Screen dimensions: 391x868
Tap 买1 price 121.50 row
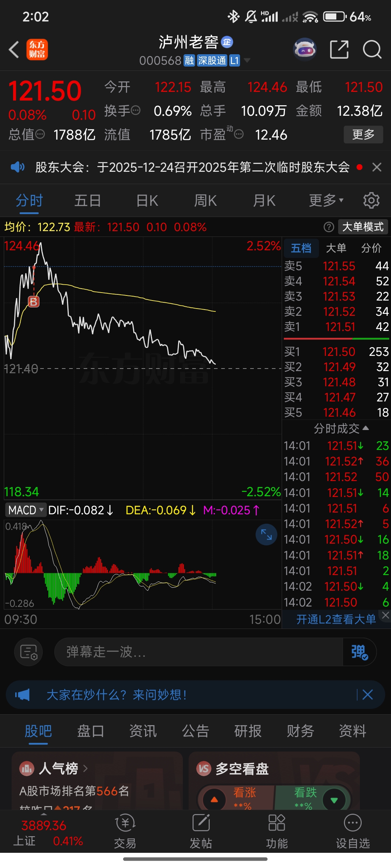tap(336, 352)
